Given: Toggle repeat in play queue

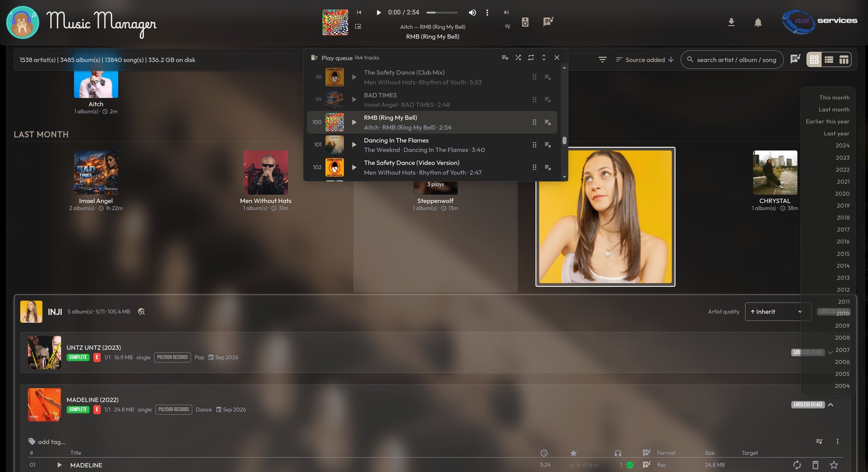Looking at the screenshot, I should 531,57.
